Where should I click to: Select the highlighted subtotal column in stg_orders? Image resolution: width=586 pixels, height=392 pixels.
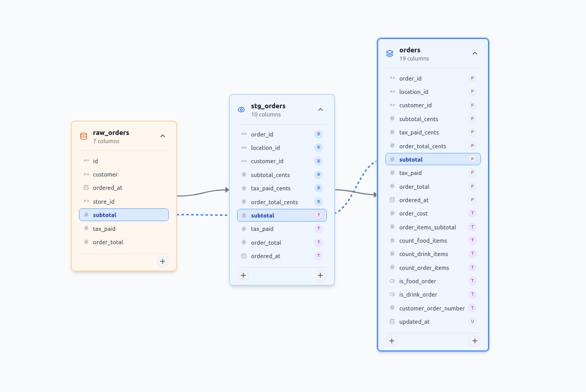[282, 215]
